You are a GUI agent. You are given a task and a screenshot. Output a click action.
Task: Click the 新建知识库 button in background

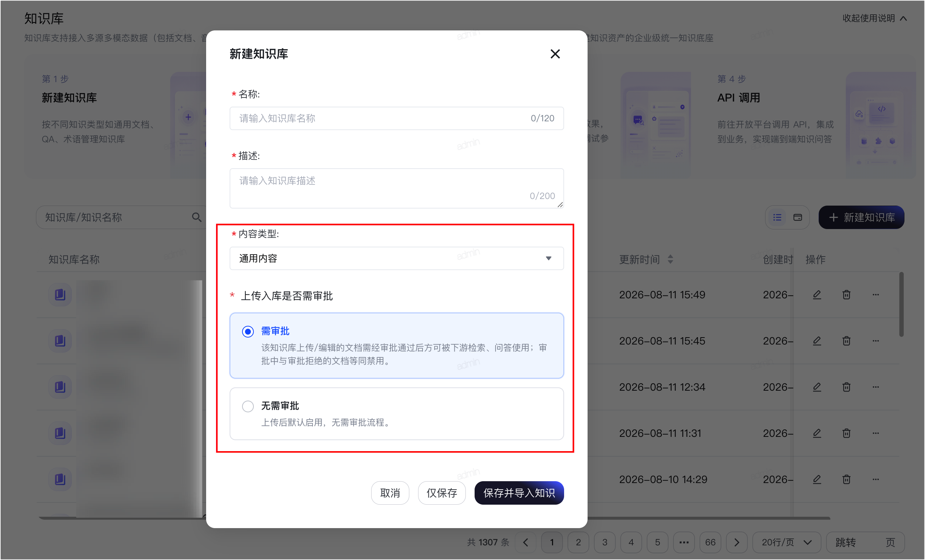click(x=861, y=217)
